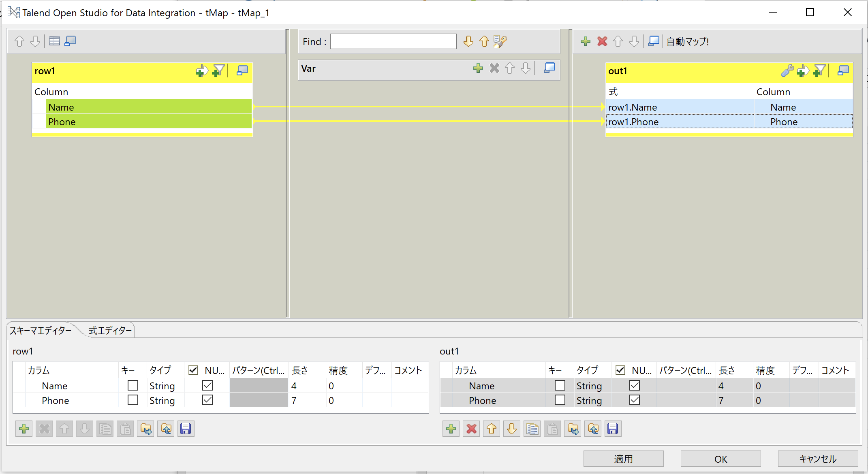Viewport: 868px width, 474px height.
Task: Switch to the 式エディター tab
Action: (x=107, y=330)
